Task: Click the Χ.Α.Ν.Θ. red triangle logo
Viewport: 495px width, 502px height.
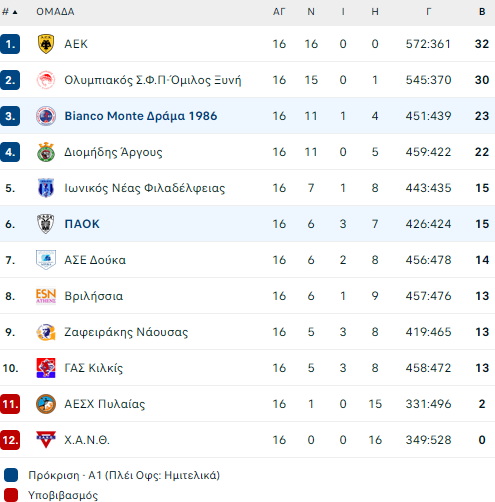Action: point(46,440)
